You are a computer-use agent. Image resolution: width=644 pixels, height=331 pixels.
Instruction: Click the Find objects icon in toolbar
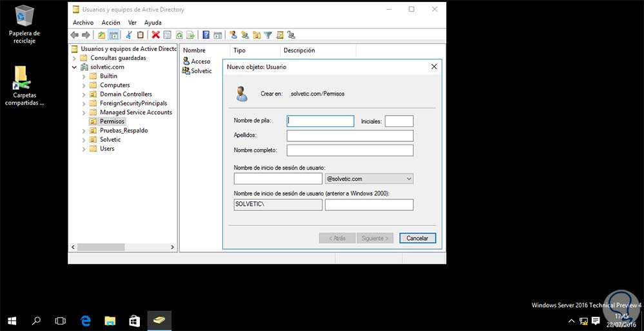click(280, 35)
